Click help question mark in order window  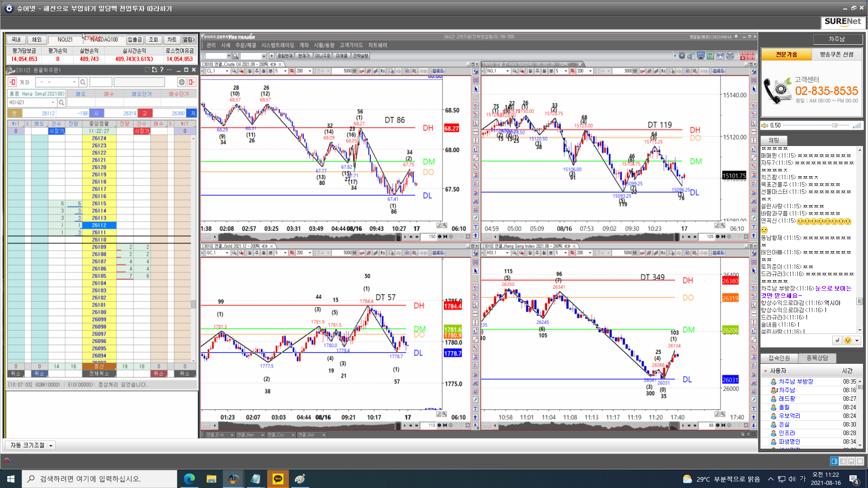tap(161, 70)
